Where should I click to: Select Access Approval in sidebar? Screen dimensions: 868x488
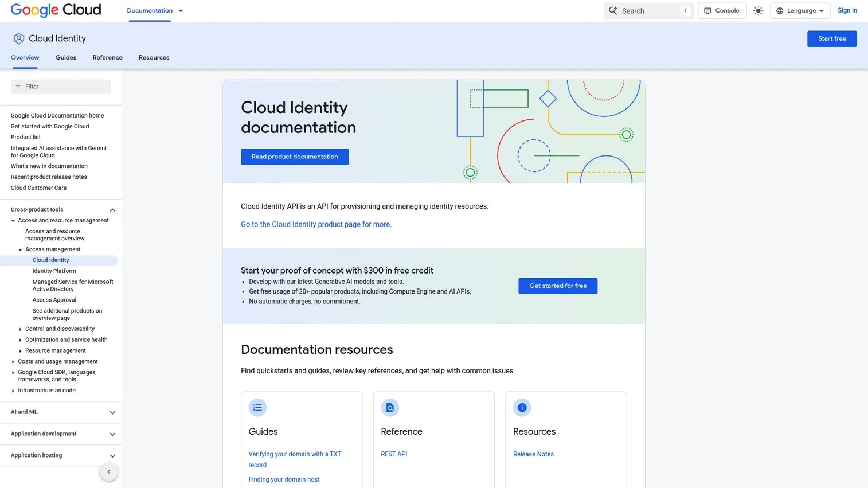point(54,300)
